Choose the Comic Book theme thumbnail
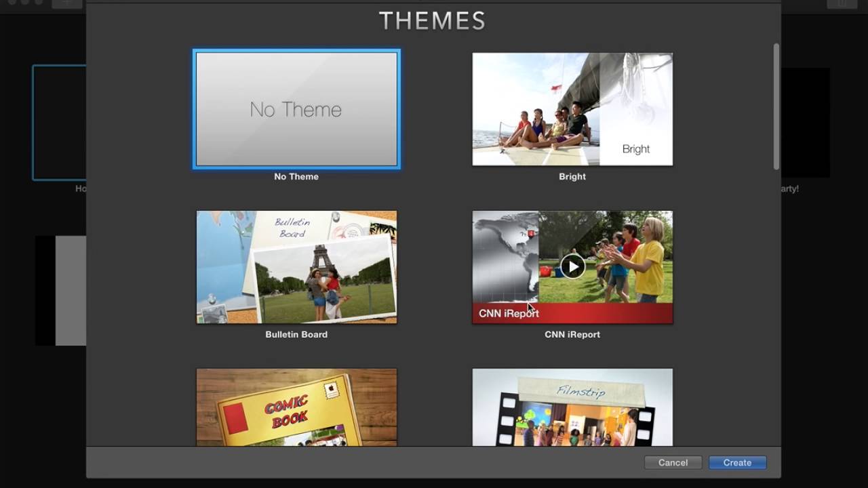 296,407
